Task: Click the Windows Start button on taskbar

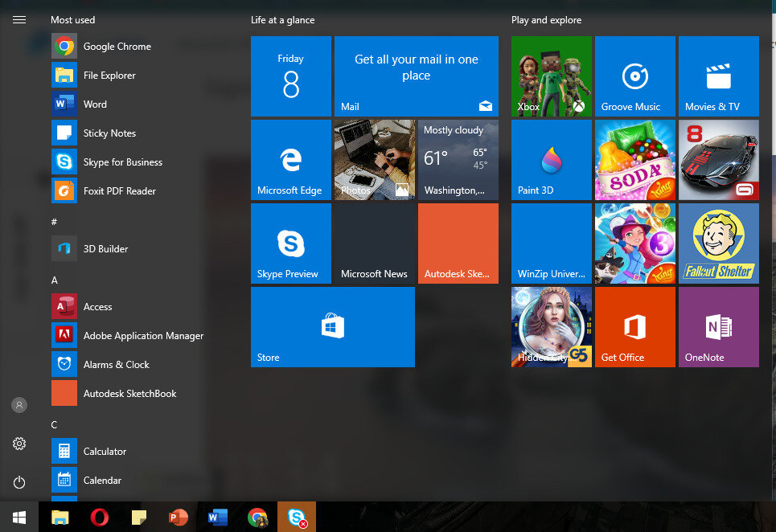Action: pos(19,518)
